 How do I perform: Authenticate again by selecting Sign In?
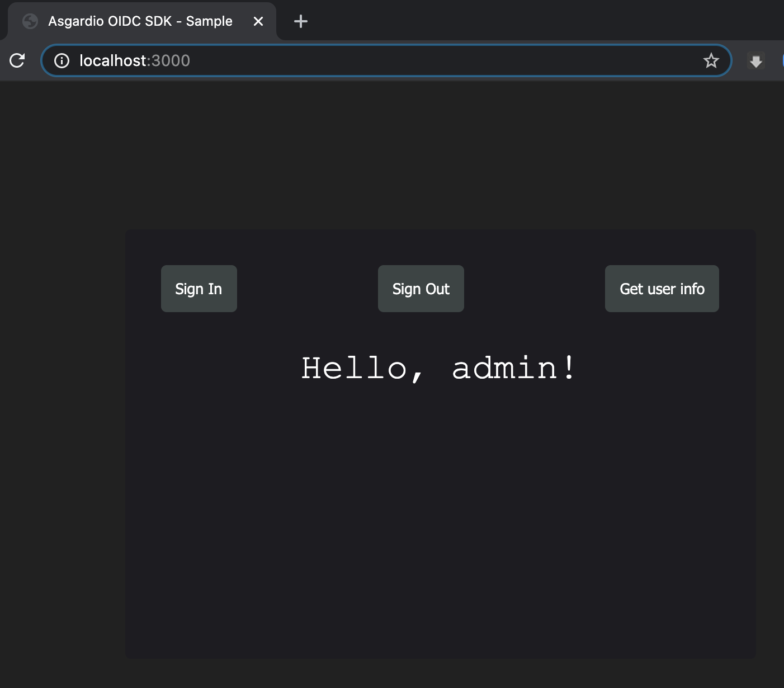pos(199,289)
